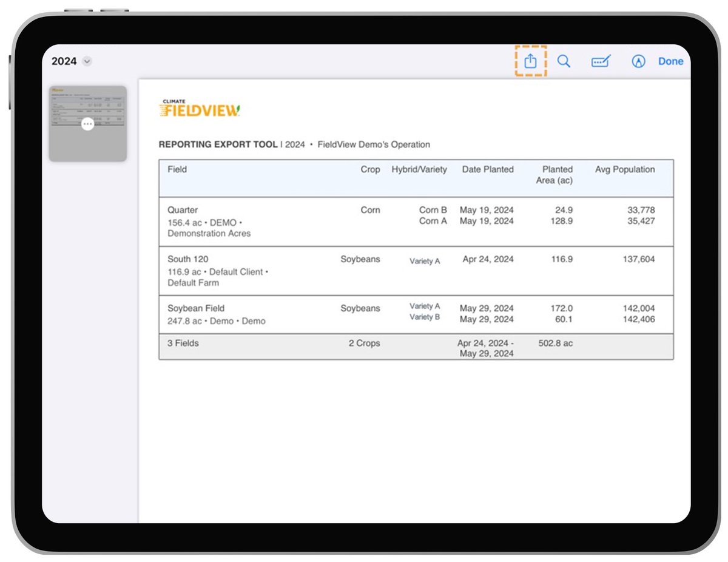The image size is (728, 562).
Task: Click the 'South 120' field name
Action: coord(188,259)
